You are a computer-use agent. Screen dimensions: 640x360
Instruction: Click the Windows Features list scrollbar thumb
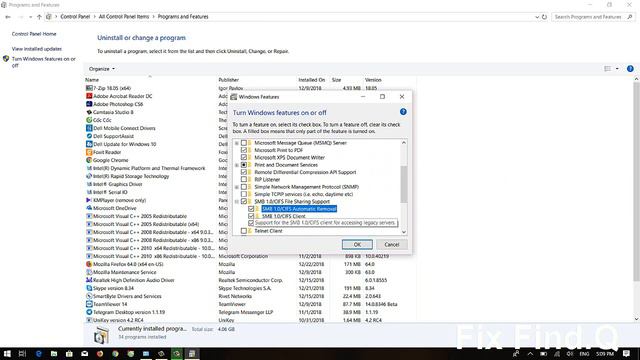(404, 184)
